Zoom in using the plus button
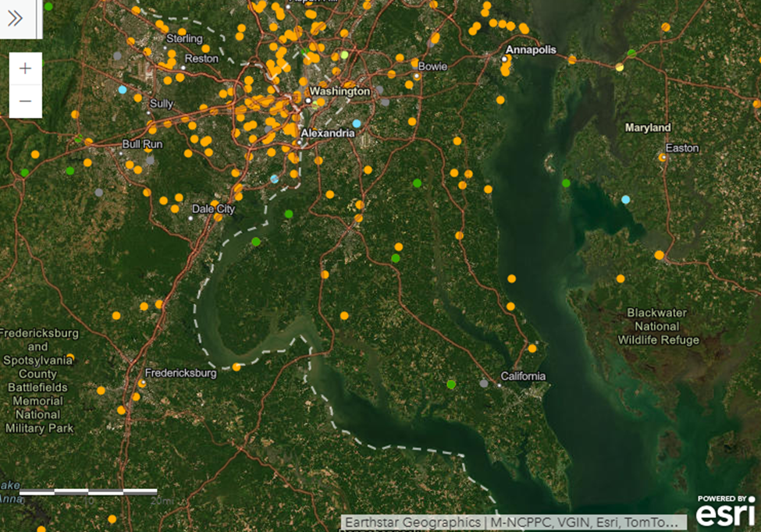 (25, 69)
